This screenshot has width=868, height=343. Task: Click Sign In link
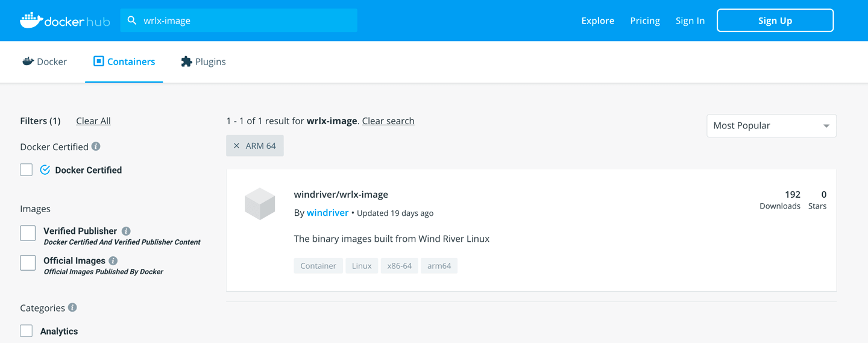[690, 20]
